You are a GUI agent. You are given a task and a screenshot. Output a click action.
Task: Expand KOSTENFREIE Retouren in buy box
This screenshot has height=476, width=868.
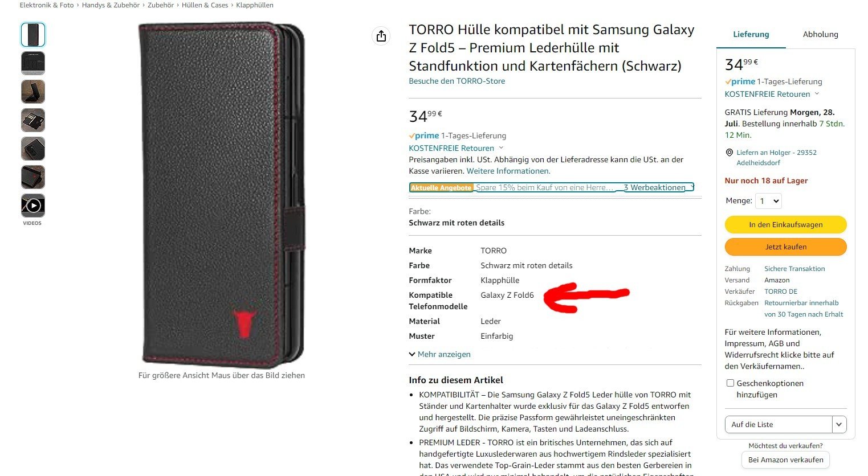tap(772, 94)
